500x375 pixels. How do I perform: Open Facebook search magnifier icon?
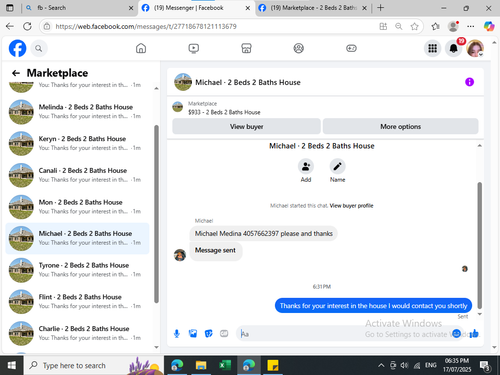pos(39,49)
